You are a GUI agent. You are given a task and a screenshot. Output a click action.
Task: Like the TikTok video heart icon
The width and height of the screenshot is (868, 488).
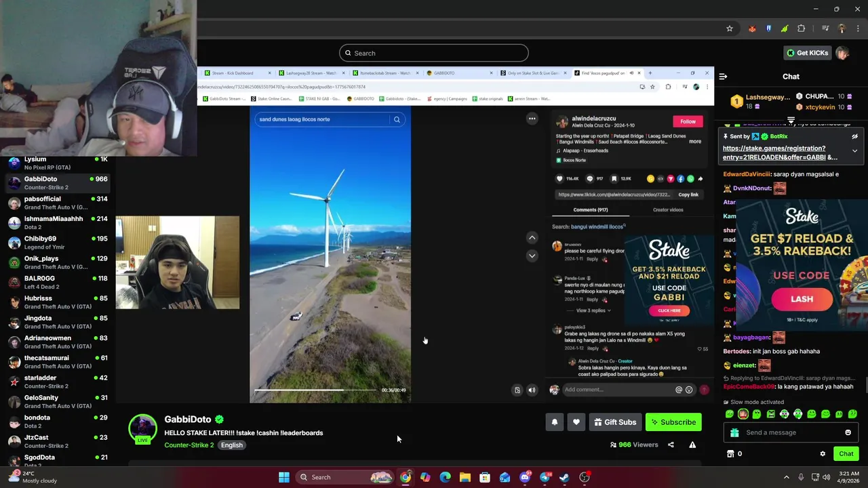pyautogui.click(x=559, y=179)
